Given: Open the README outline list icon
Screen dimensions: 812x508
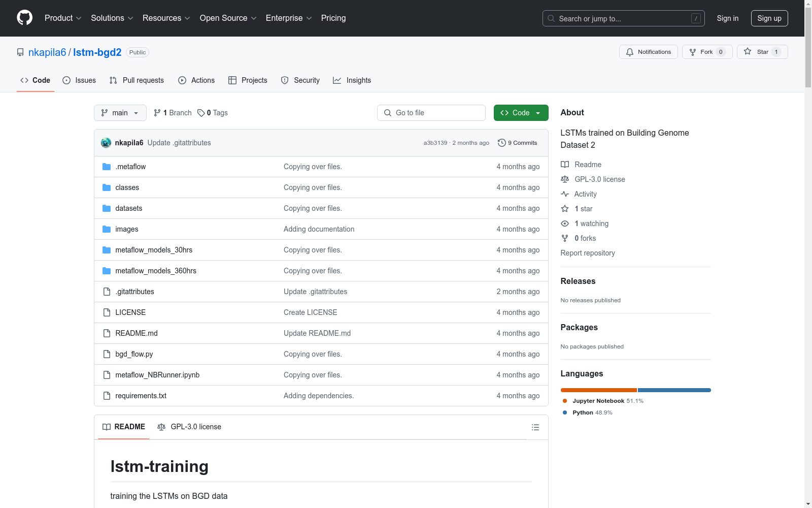Looking at the screenshot, I should [x=535, y=427].
